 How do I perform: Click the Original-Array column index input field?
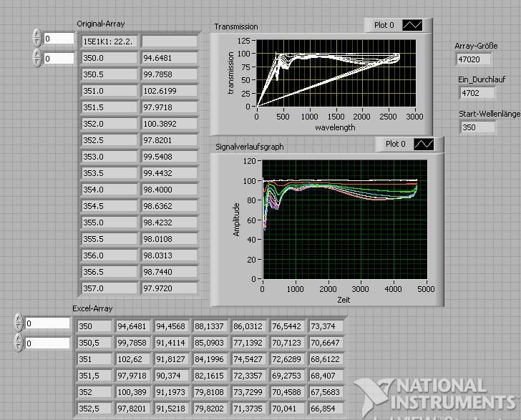59,59
